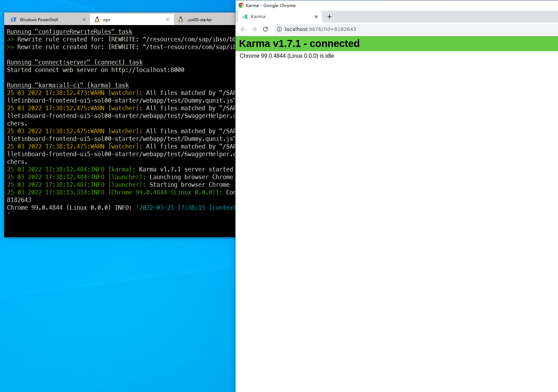The height and width of the screenshot is (392, 558).
Task: Select the npx terminal tab
Action: pyautogui.click(x=132, y=19)
